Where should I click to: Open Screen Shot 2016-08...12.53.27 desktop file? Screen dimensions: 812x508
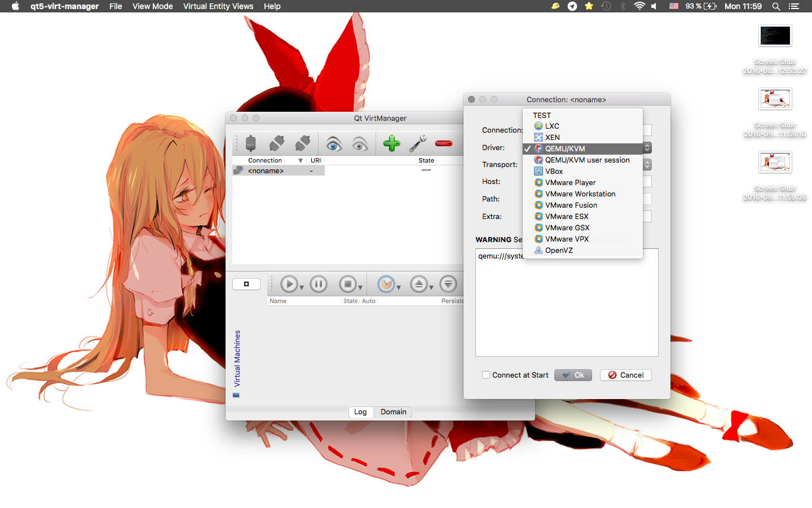click(775, 50)
